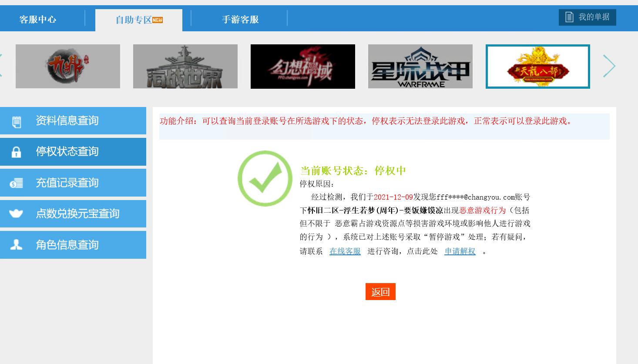Click the orange NEW badge on 自助专区
Viewport: 638px width, 364px height.
[158, 20]
